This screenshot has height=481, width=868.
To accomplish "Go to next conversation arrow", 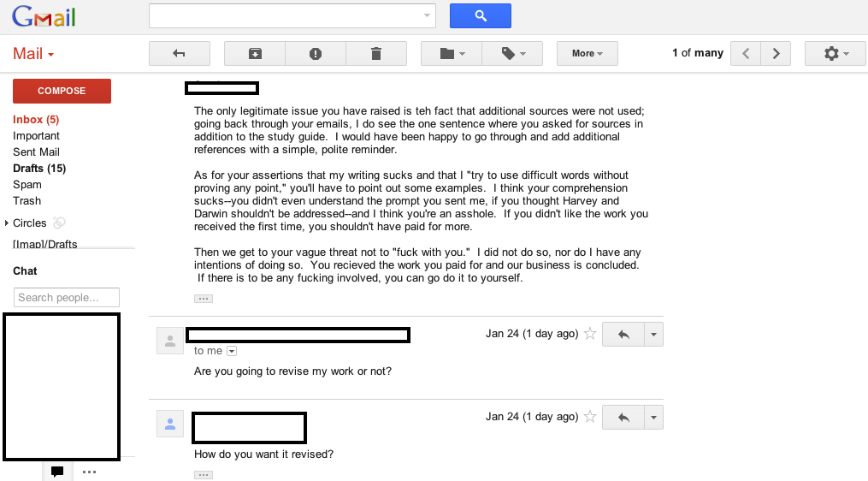I will pos(776,54).
